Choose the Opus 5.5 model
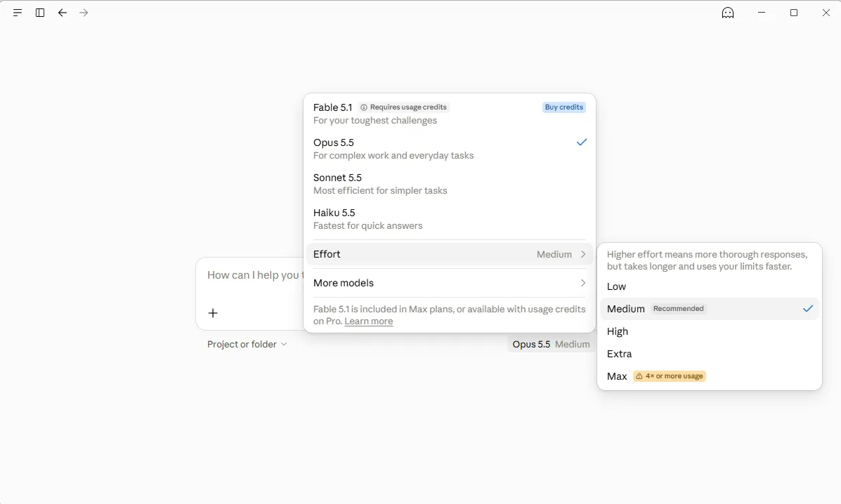841x504 pixels. (x=450, y=149)
